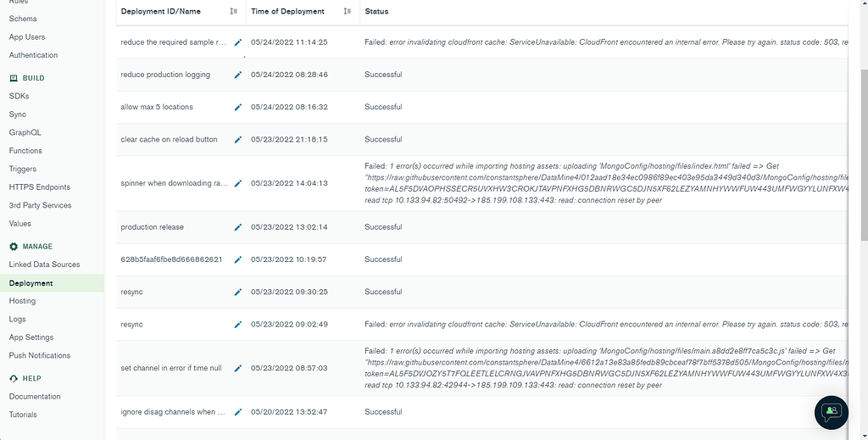The height and width of the screenshot is (440, 868).
Task: Edit the 'clear cache on reload button' name
Action: pos(238,140)
